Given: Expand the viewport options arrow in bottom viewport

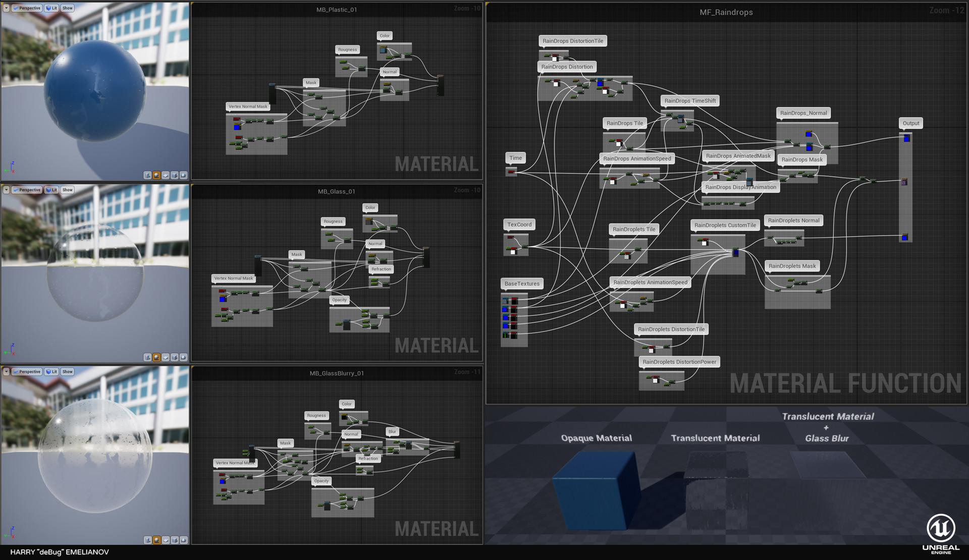Looking at the screenshot, I should (7, 372).
